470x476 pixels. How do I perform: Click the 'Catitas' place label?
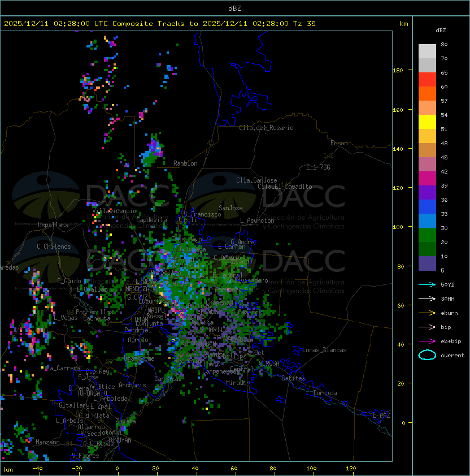coord(293,378)
